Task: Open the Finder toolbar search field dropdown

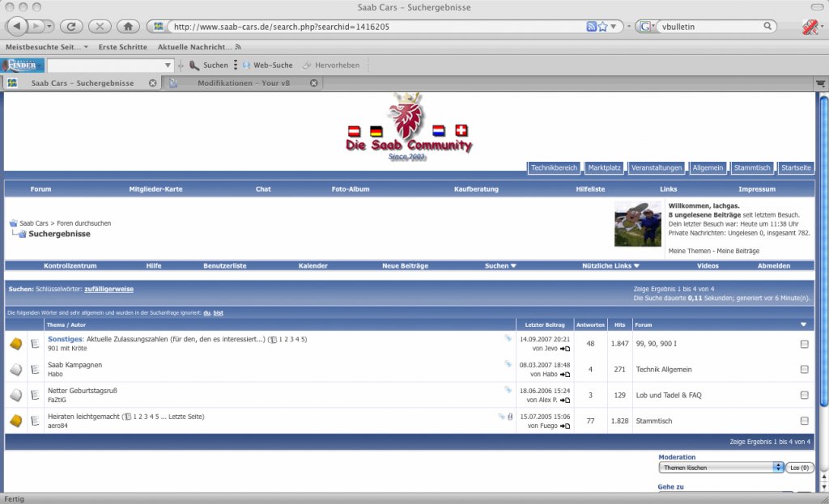Action: tap(168, 66)
